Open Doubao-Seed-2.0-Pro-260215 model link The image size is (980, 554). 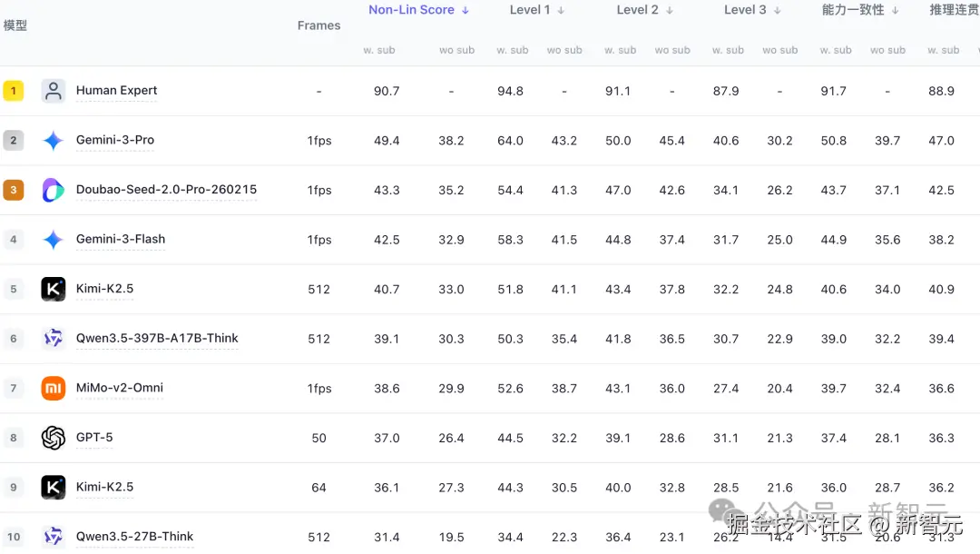click(166, 190)
